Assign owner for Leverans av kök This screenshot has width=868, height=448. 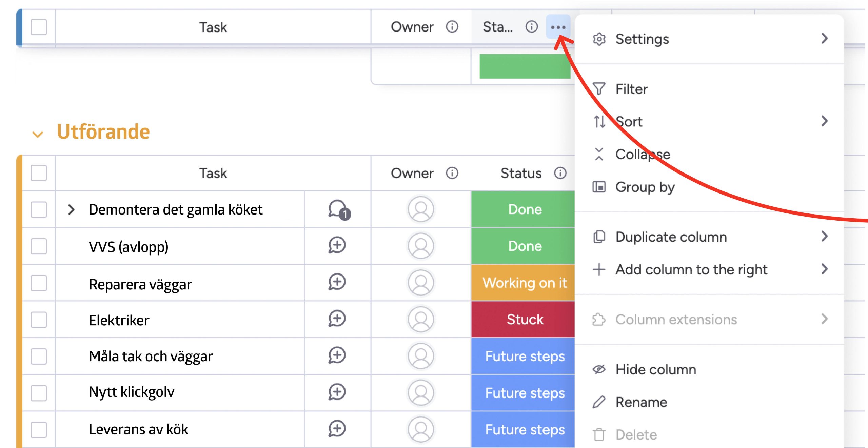pos(421,429)
